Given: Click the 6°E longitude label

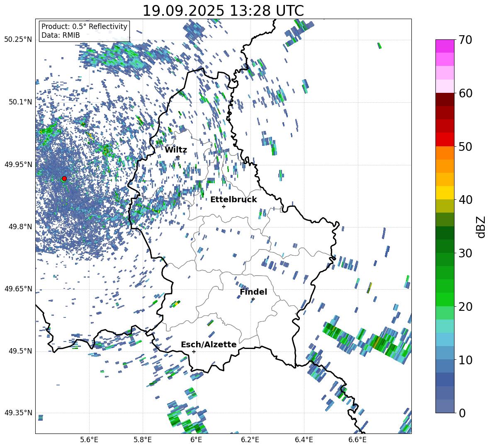Looking at the screenshot, I should click(x=196, y=440).
